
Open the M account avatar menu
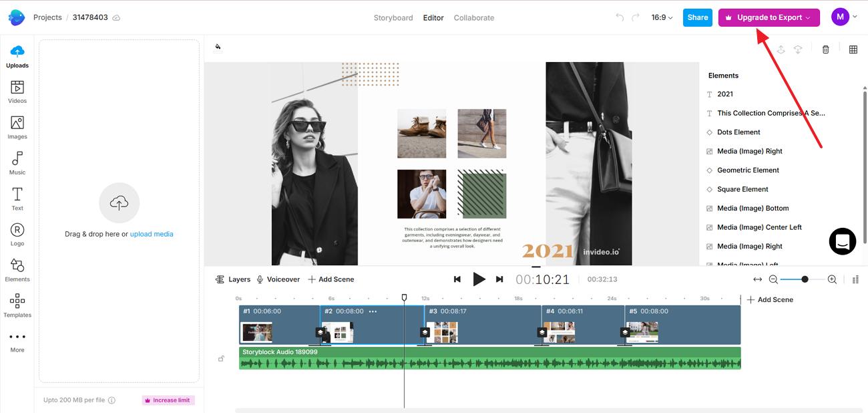(840, 16)
